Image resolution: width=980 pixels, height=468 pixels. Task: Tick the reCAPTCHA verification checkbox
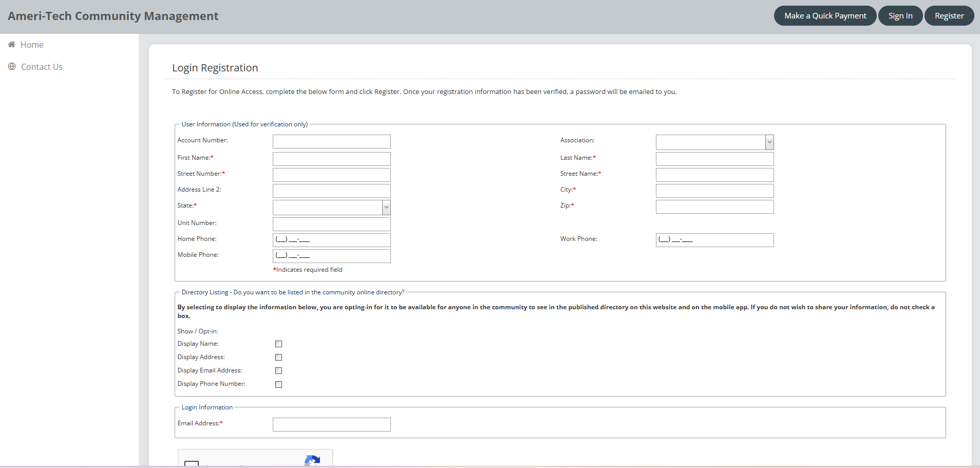[191, 464]
